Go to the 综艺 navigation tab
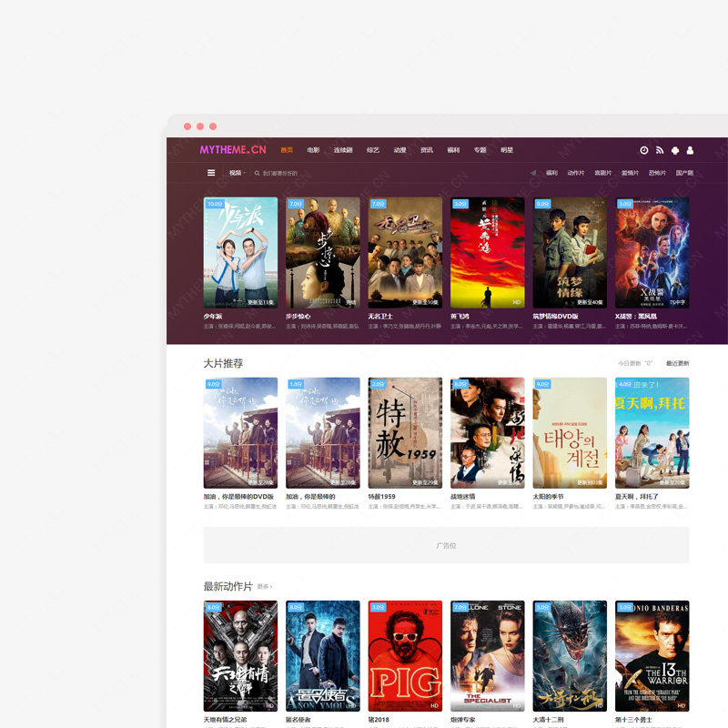Viewport: 728px width, 728px height. pyautogui.click(x=373, y=150)
